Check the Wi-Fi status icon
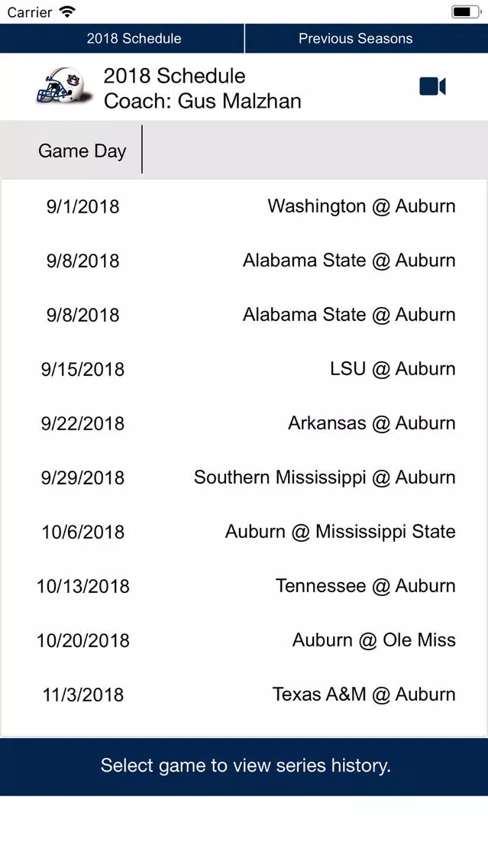Image resolution: width=488 pixels, height=868 pixels. (x=67, y=11)
